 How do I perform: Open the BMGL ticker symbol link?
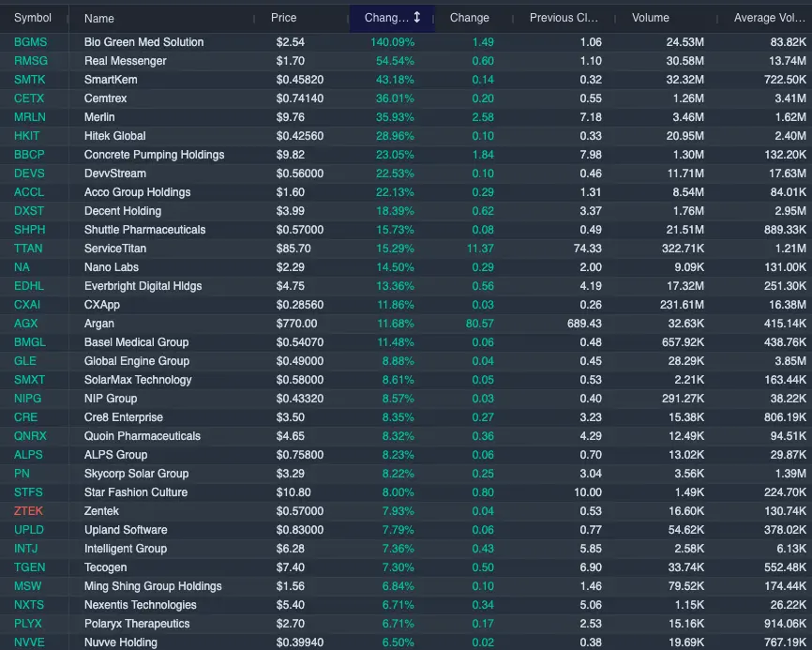click(x=29, y=342)
